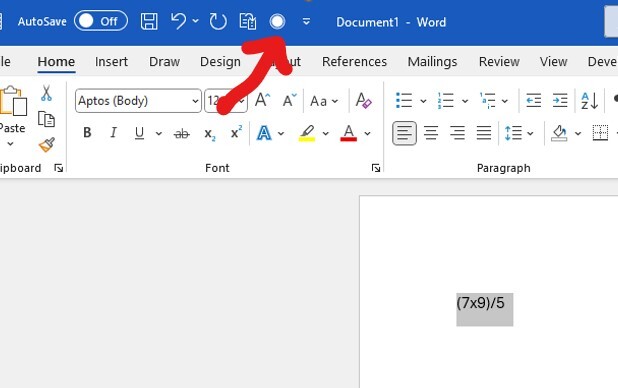Open the Font dialog launcher
Viewport: 618px width, 388px height.
tap(376, 168)
